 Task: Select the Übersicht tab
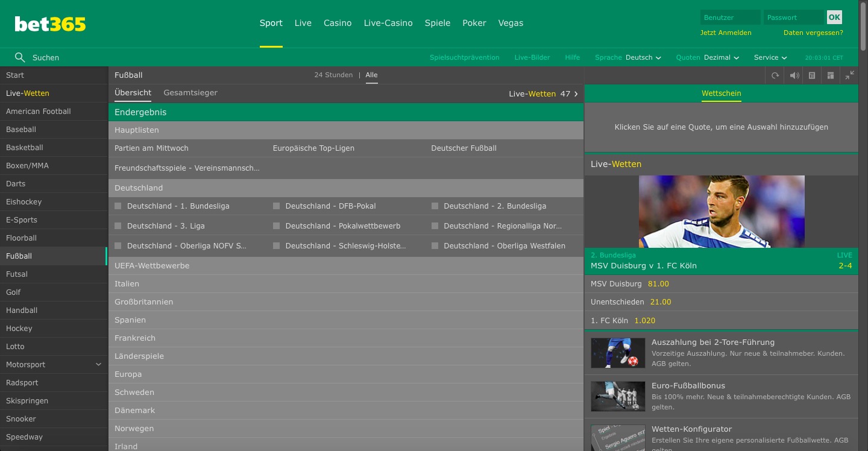(x=133, y=93)
